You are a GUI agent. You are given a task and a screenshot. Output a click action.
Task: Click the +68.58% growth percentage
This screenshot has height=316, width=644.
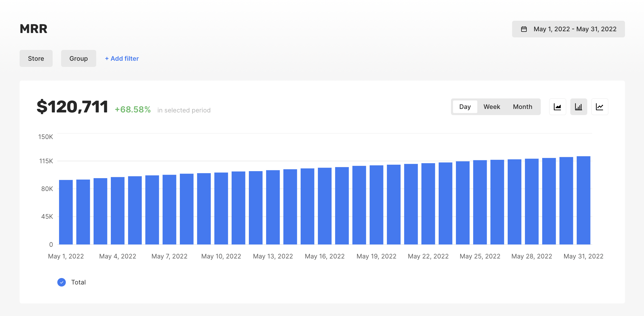[x=132, y=110]
